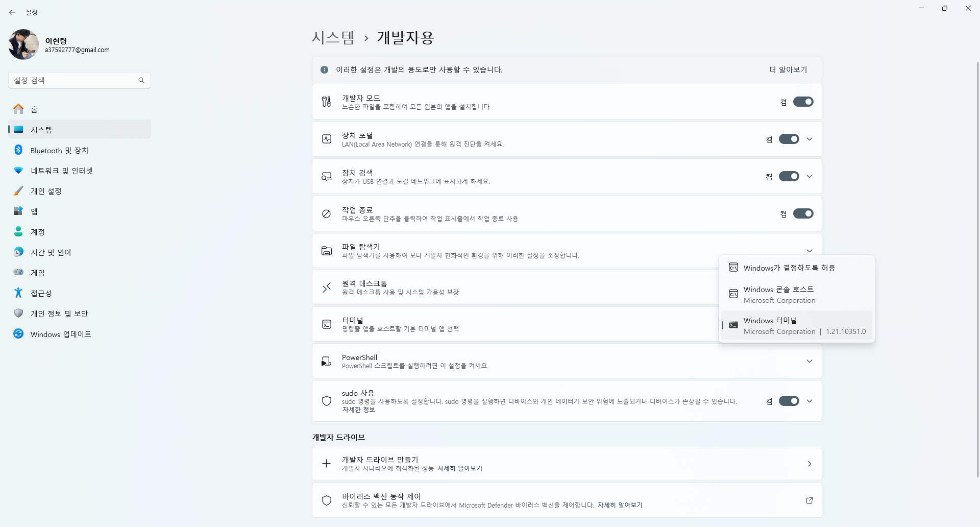The width and height of the screenshot is (980, 527).
Task: Click 자세히 알아보기 in 개발자 드라이브 만들기
Action: [459, 468]
